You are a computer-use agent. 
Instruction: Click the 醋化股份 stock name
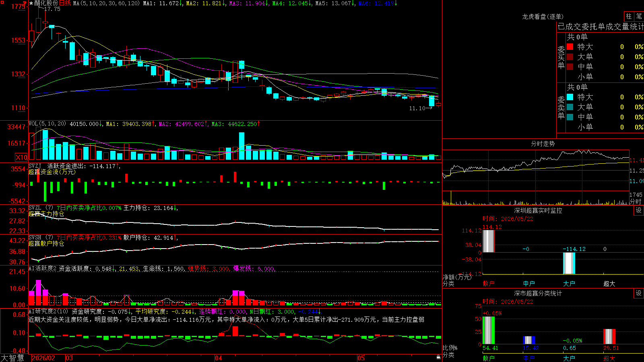tap(46, 3)
